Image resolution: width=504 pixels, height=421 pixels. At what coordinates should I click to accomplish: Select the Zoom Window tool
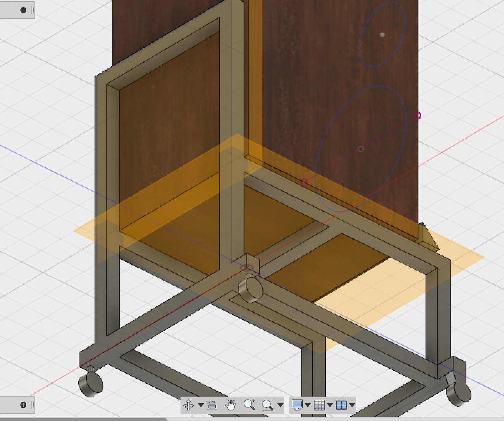(x=268, y=405)
